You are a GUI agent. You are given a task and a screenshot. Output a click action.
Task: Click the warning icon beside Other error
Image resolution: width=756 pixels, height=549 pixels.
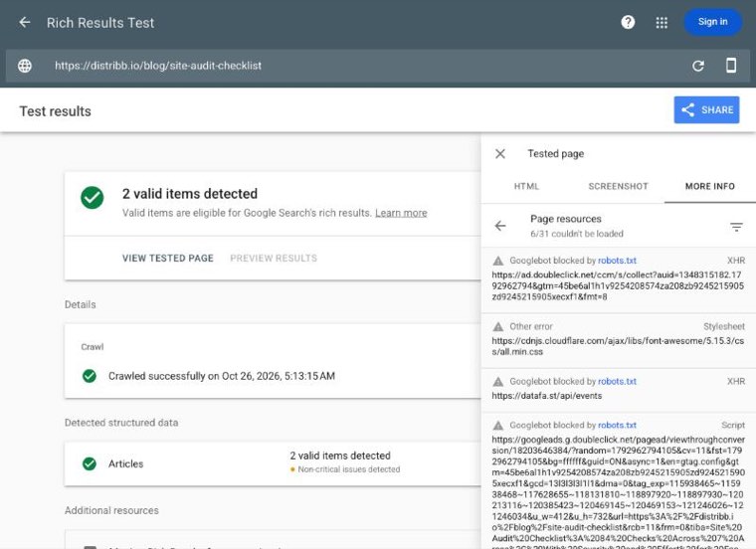coord(498,326)
